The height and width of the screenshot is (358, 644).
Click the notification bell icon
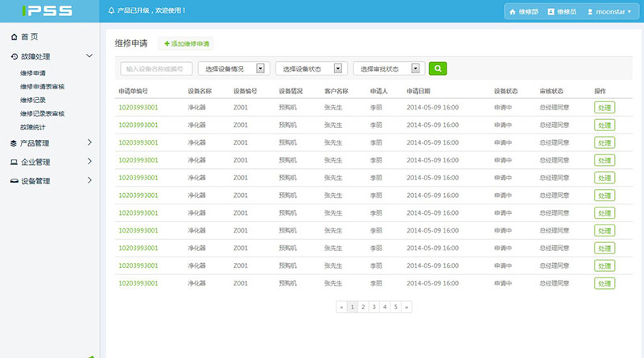(111, 11)
